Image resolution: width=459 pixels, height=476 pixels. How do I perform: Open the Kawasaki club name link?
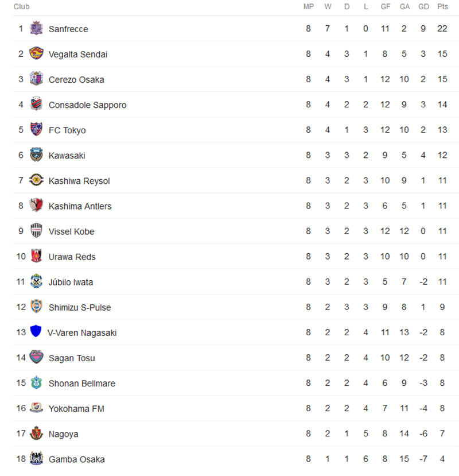(67, 156)
